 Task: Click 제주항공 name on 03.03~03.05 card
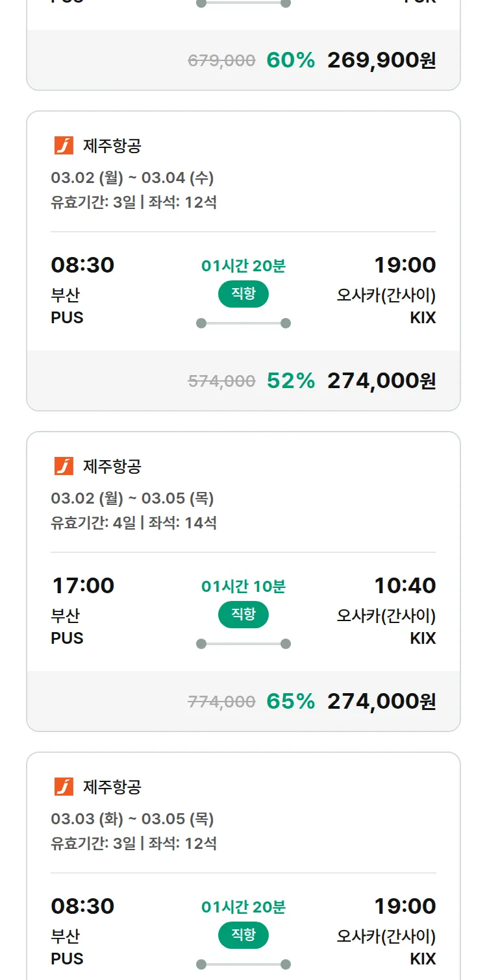112,787
